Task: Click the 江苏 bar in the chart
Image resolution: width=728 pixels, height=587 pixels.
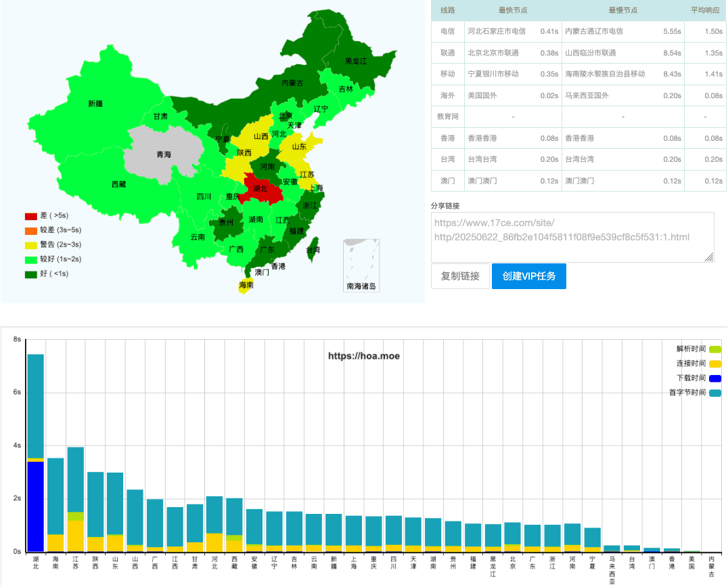Action: point(76,500)
